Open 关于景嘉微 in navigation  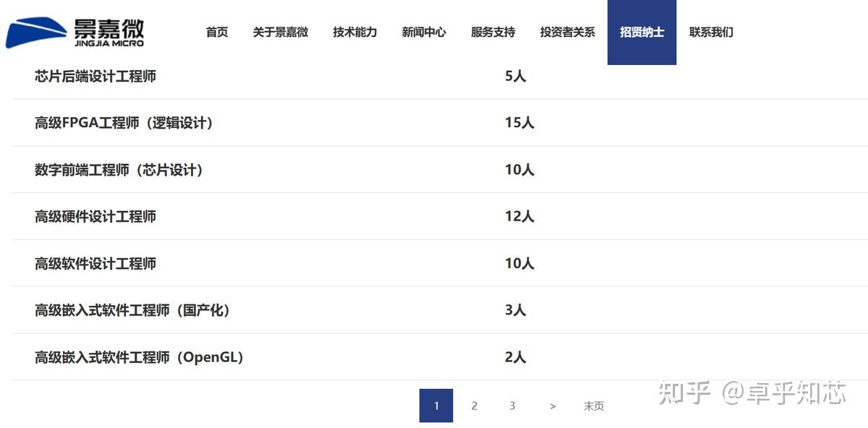tap(281, 33)
